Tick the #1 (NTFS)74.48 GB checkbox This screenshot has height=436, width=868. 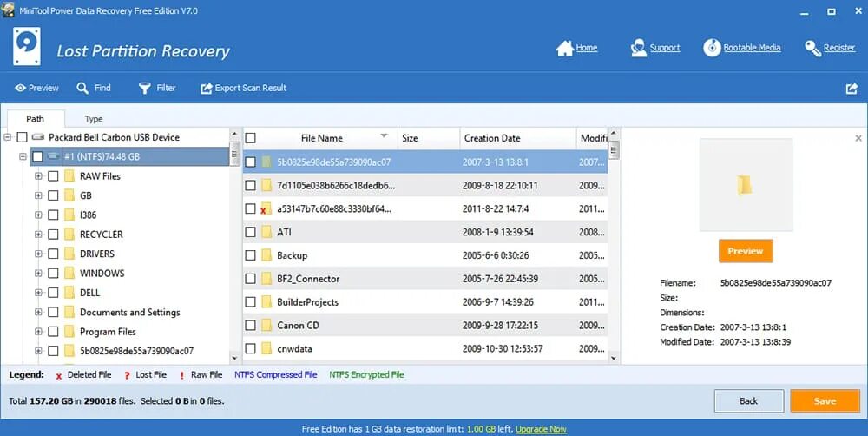(37, 157)
